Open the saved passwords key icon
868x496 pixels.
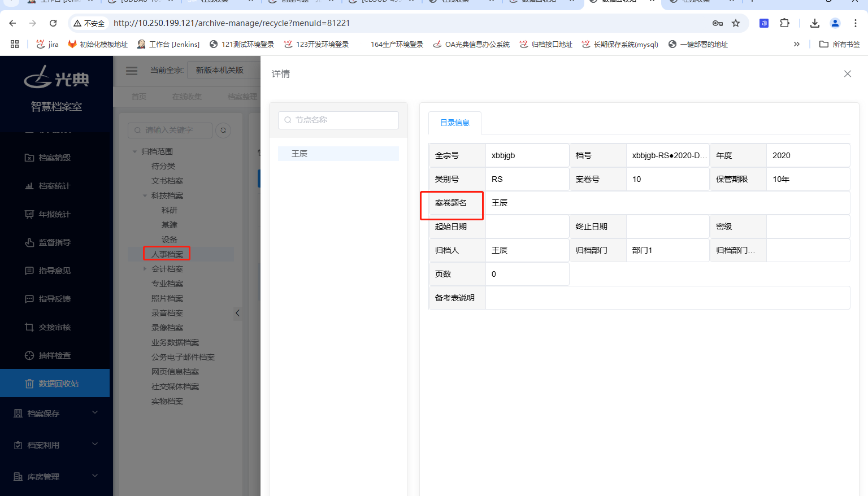pos(718,23)
